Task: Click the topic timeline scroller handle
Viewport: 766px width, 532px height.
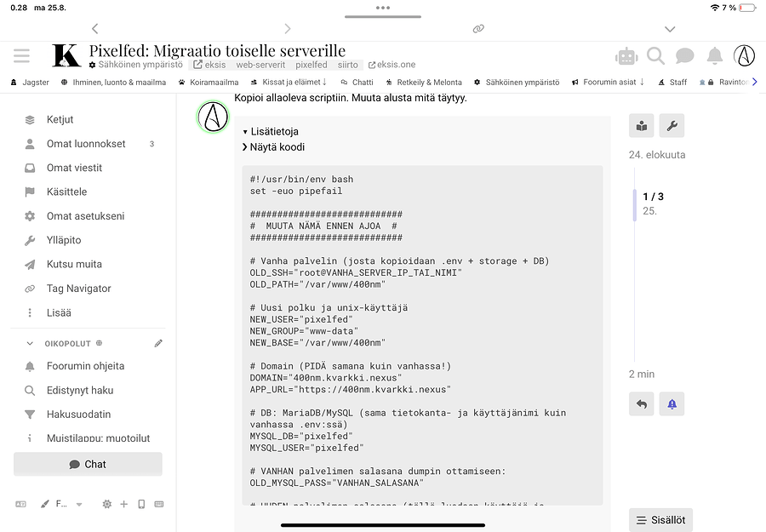Action: 635,204
